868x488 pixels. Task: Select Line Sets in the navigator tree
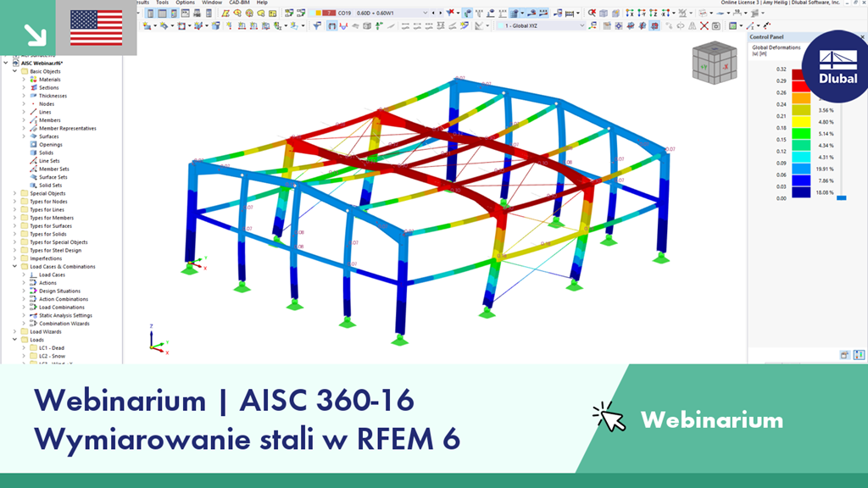pos(49,161)
